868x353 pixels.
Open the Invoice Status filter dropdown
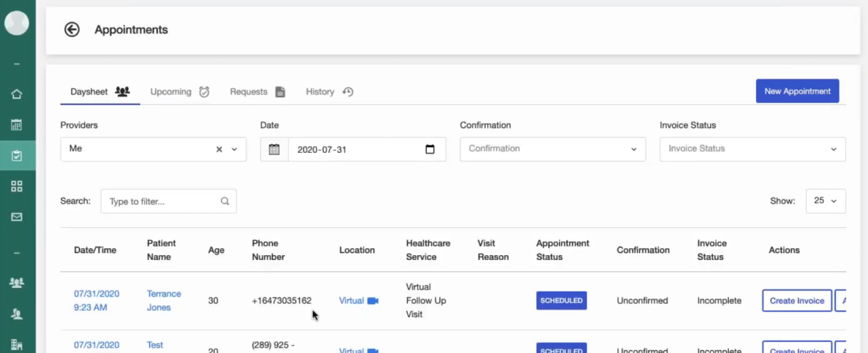point(752,149)
